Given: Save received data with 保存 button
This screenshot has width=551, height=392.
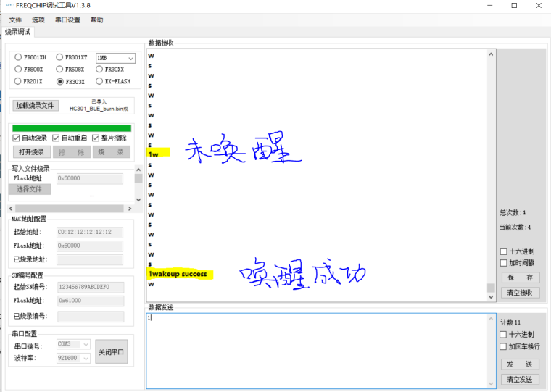Looking at the screenshot, I should (520, 278).
